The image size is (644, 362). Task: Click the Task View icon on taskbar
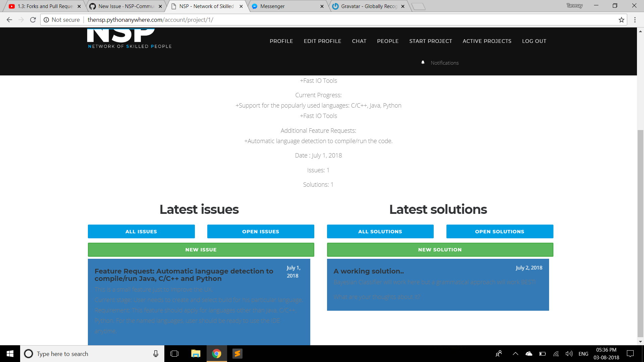tap(175, 354)
